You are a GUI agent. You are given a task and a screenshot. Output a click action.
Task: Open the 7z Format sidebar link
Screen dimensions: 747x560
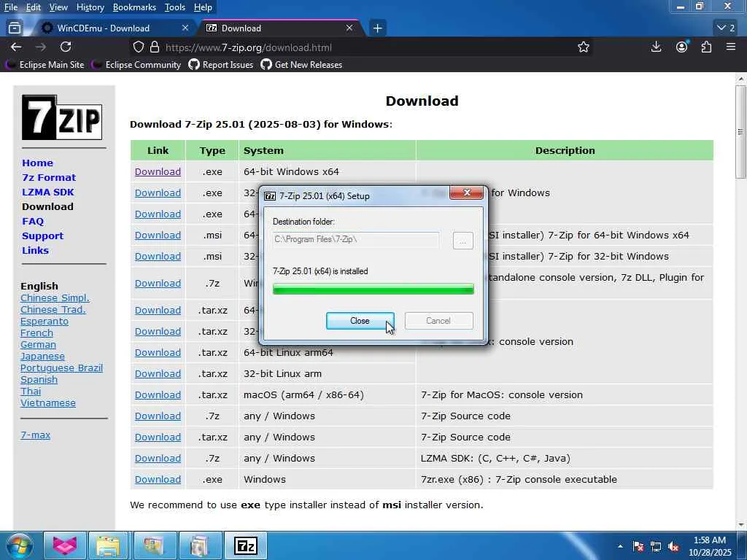(49, 178)
